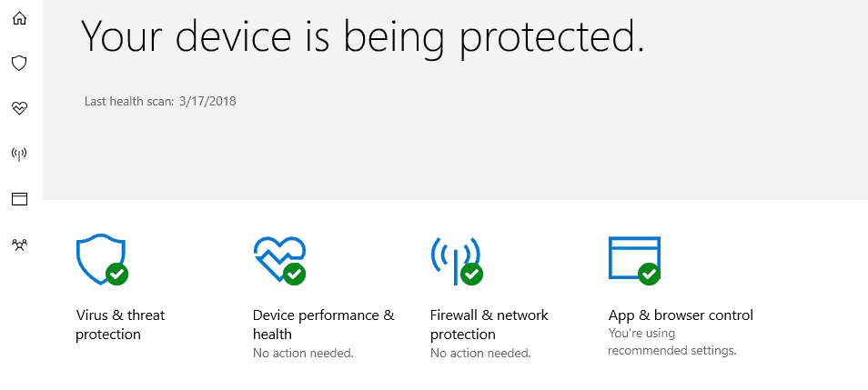Click the large blue heart tile icon

[x=279, y=259]
